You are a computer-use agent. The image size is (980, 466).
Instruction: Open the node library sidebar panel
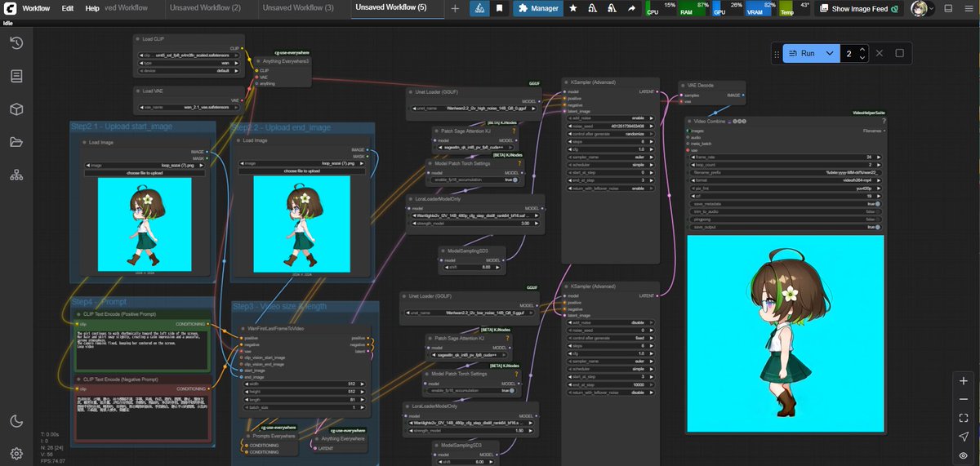(16, 76)
